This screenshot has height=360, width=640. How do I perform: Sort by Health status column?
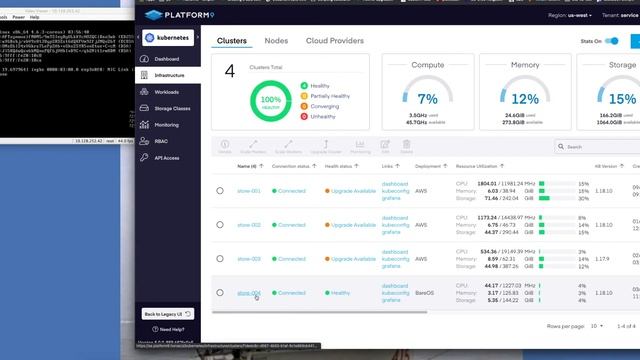pyautogui.click(x=342, y=166)
